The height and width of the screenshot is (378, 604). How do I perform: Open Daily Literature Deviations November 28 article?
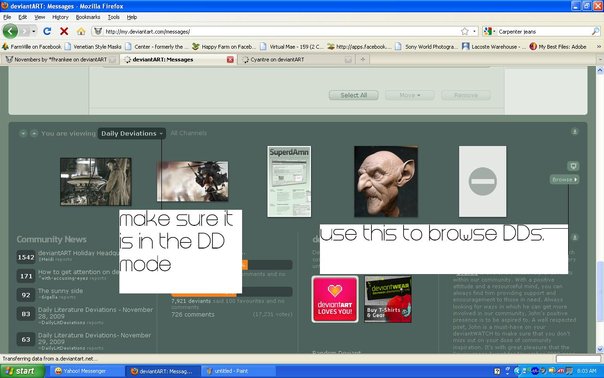coord(96,313)
